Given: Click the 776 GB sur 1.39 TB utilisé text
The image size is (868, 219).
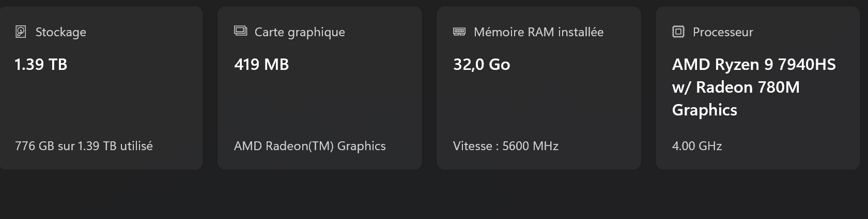Looking at the screenshot, I should point(84,146).
